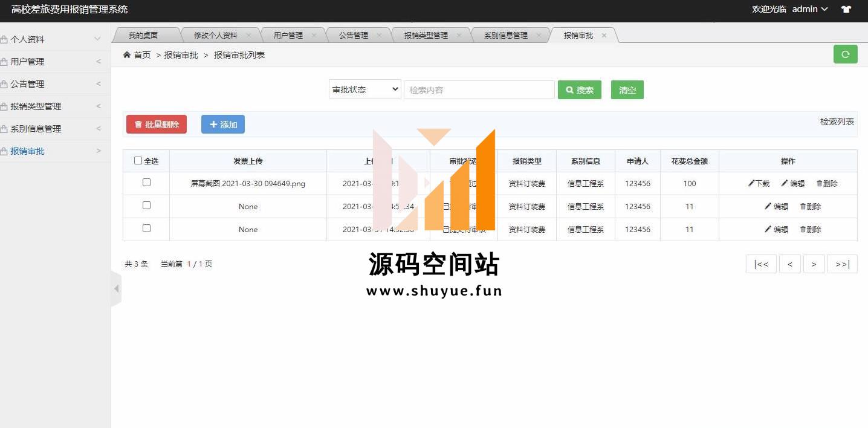Image resolution: width=868 pixels, height=428 pixels.
Task: Collapse the sidebar with arrow handle
Action: [116, 289]
